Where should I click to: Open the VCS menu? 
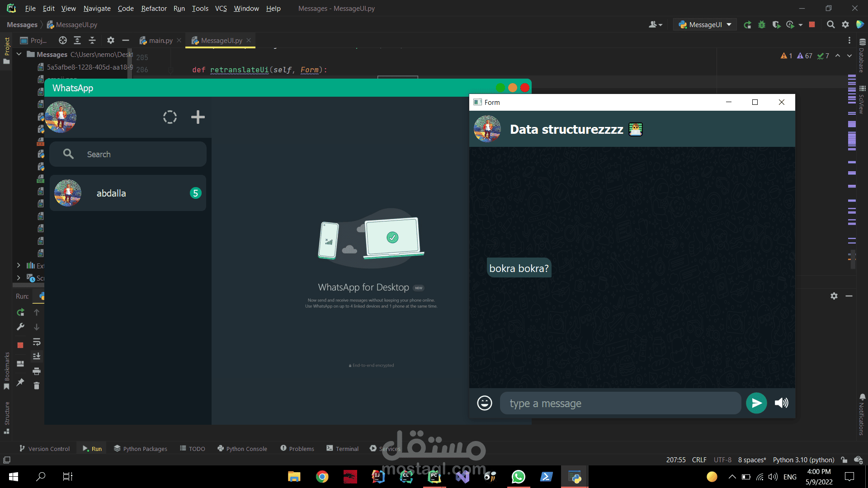pos(221,8)
